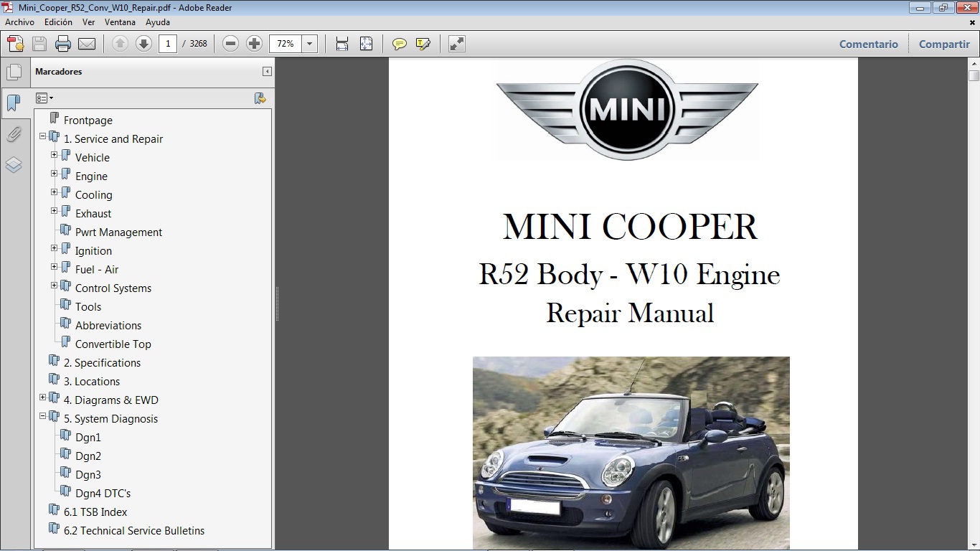Image resolution: width=980 pixels, height=551 pixels.
Task: Open the Ventana menu
Action: pos(120,22)
